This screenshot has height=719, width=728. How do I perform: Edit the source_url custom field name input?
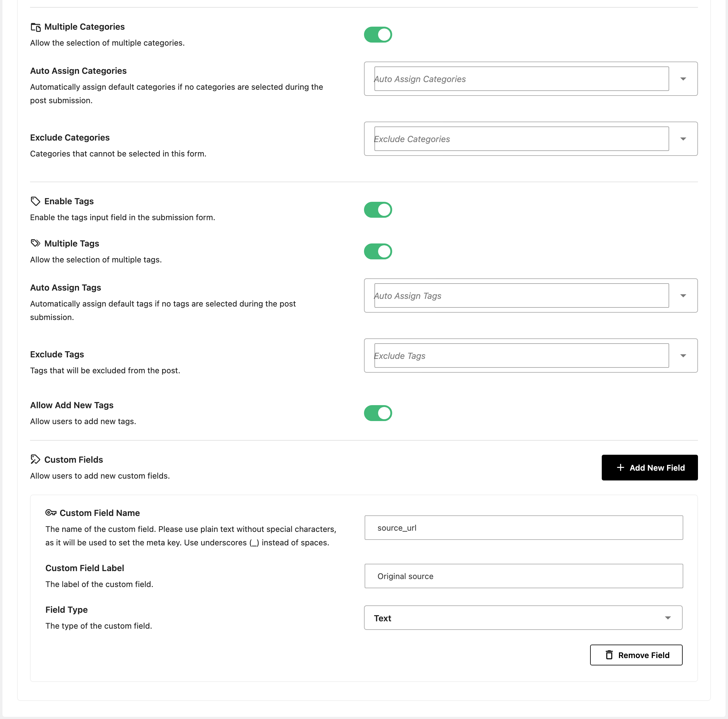click(524, 528)
